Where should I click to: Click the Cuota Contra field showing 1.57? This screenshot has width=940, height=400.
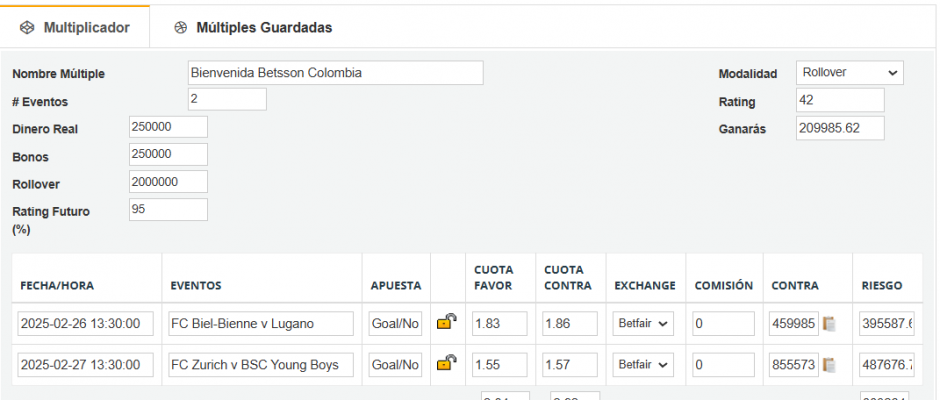tap(570, 365)
